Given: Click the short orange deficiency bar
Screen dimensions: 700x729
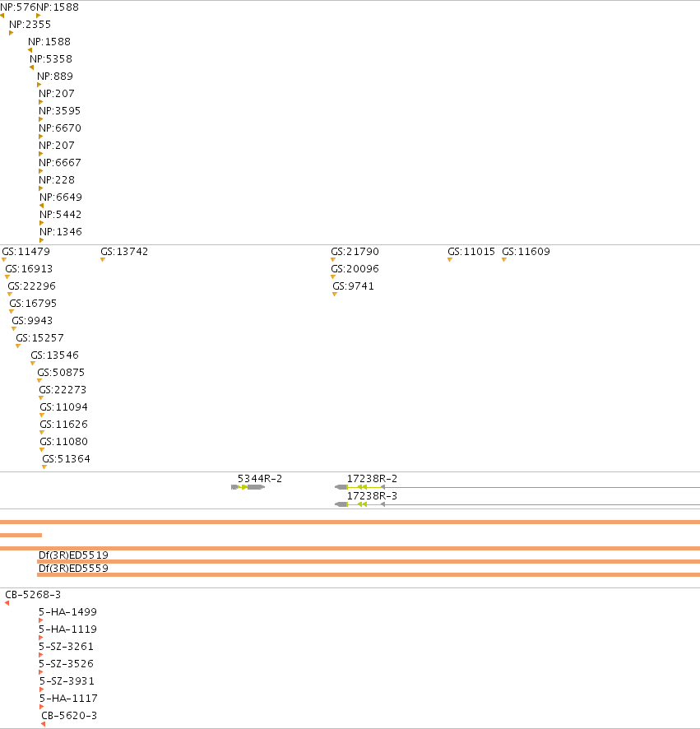Looking at the screenshot, I should (x=21, y=535).
